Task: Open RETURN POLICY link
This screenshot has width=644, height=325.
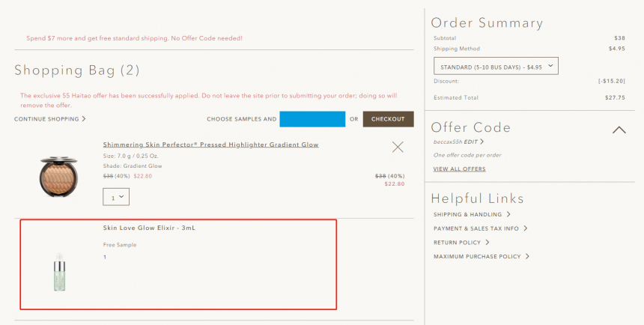Action: 461,243
